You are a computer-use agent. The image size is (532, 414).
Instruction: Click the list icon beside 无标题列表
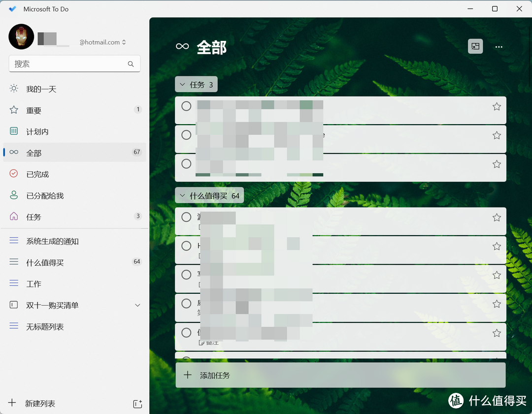(14, 326)
